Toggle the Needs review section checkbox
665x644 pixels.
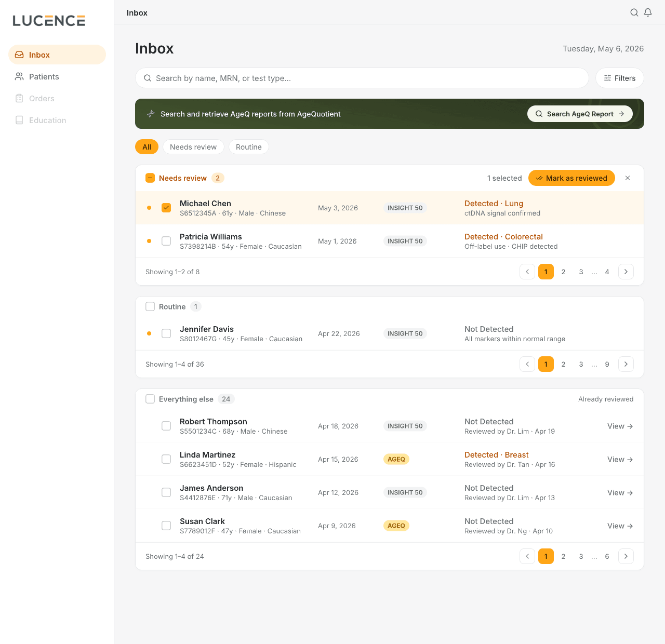[x=150, y=178]
